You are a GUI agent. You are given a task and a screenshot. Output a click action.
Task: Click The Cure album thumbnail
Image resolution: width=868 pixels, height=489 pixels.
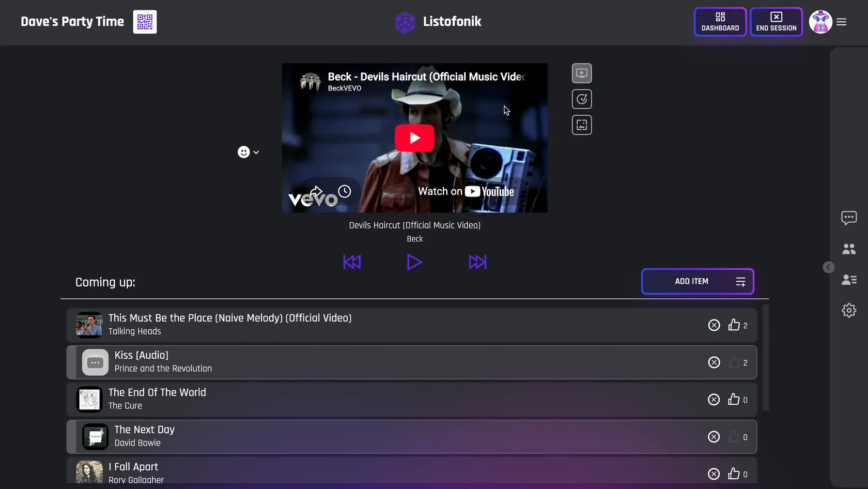coord(89,399)
